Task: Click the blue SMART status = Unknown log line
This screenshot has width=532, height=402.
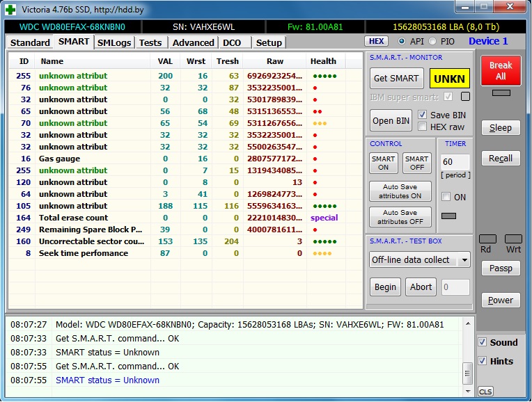Action: (x=107, y=380)
